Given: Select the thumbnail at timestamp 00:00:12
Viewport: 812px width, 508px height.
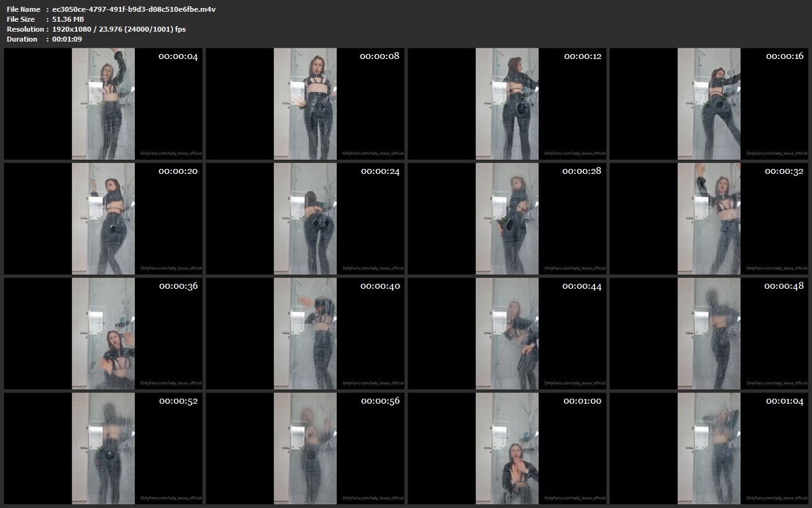Looking at the screenshot, I should point(507,104).
